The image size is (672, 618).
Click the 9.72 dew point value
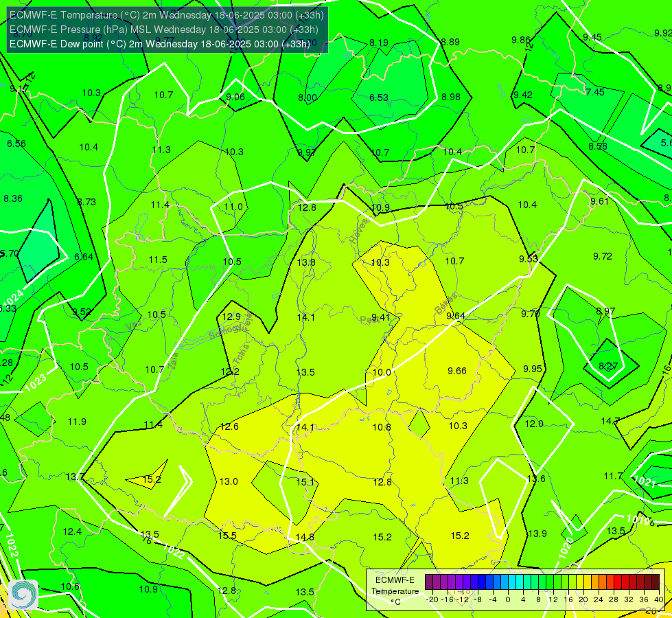[603, 256]
